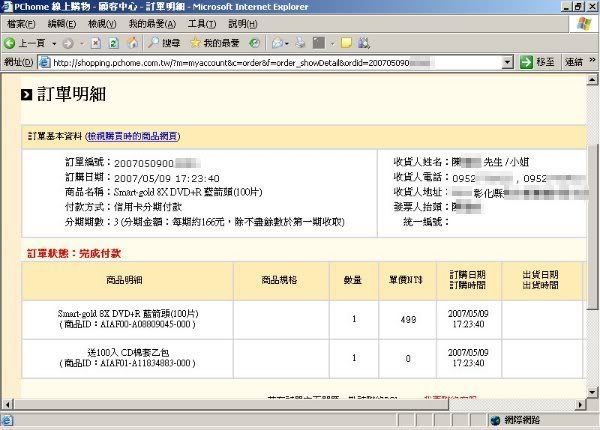
Task: Click the 分期期數 installment info line
Action: [x=205, y=222]
